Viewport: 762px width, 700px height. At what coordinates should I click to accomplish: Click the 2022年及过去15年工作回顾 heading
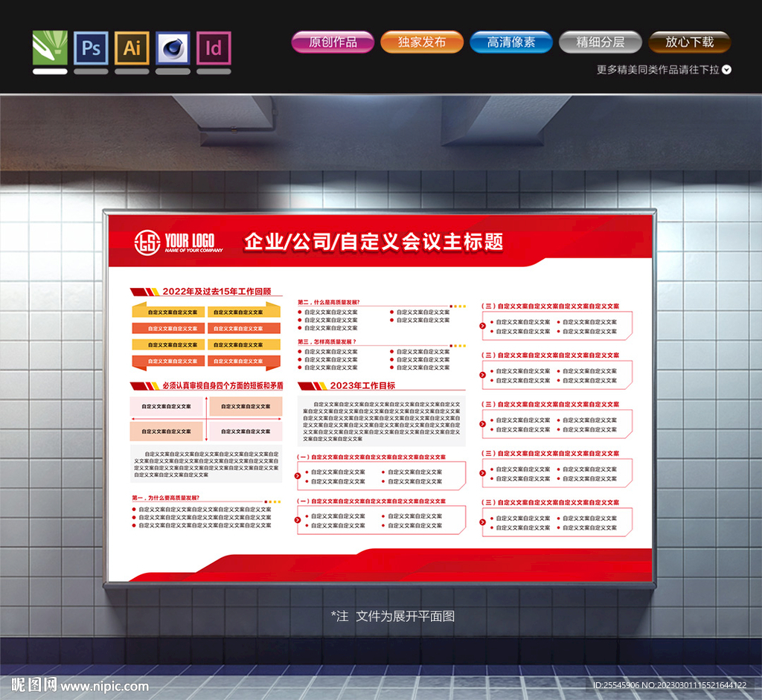pos(217,292)
